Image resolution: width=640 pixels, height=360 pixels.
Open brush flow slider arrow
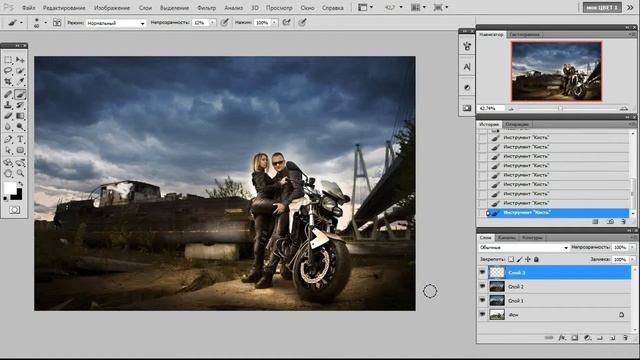point(274,23)
